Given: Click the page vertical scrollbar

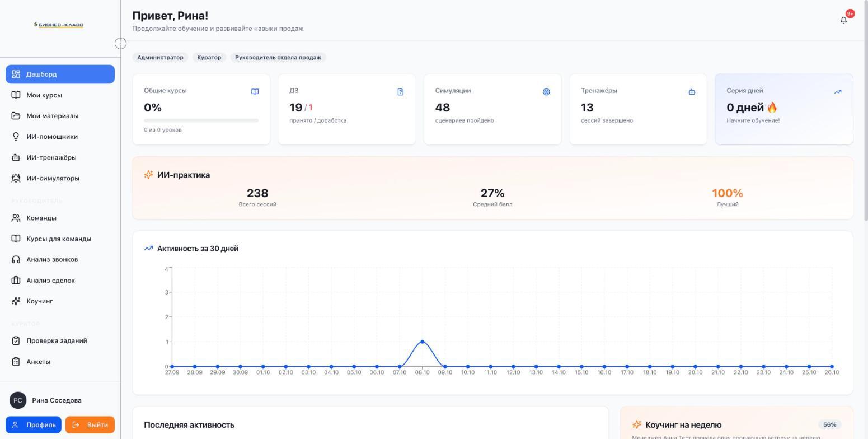Looking at the screenshot, I should click(x=865, y=112).
